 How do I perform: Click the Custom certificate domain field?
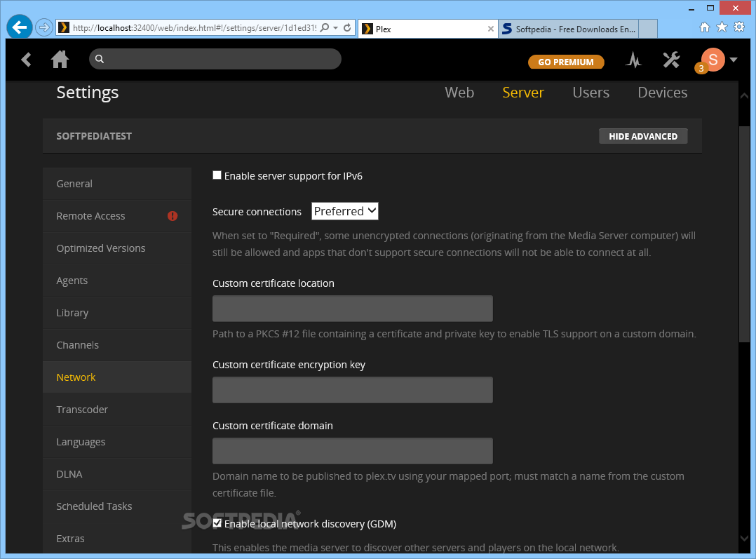[x=353, y=451]
